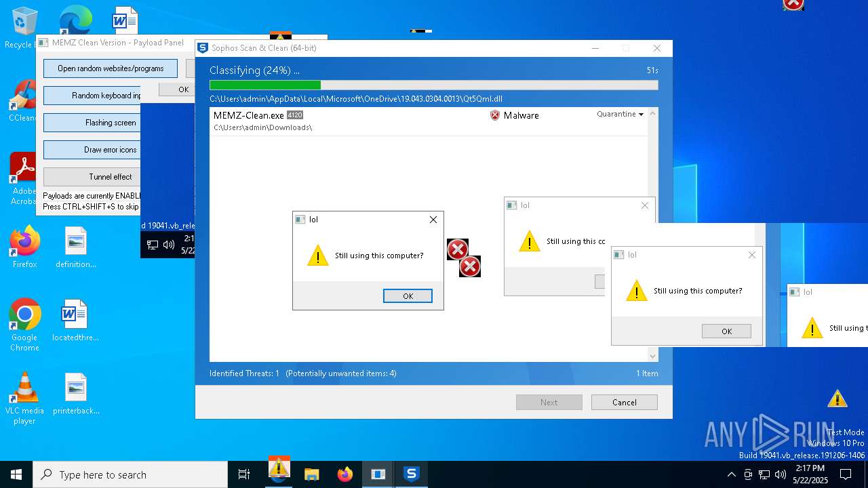The height and width of the screenshot is (488, 868).
Task: Click the yellow warning icon in the front lol dialog
Action: tap(317, 256)
